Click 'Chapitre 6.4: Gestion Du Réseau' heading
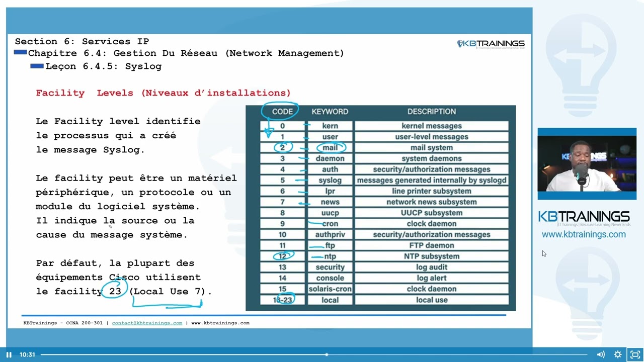The width and height of the screenshot is (644, 362). [x=186, y=53]
